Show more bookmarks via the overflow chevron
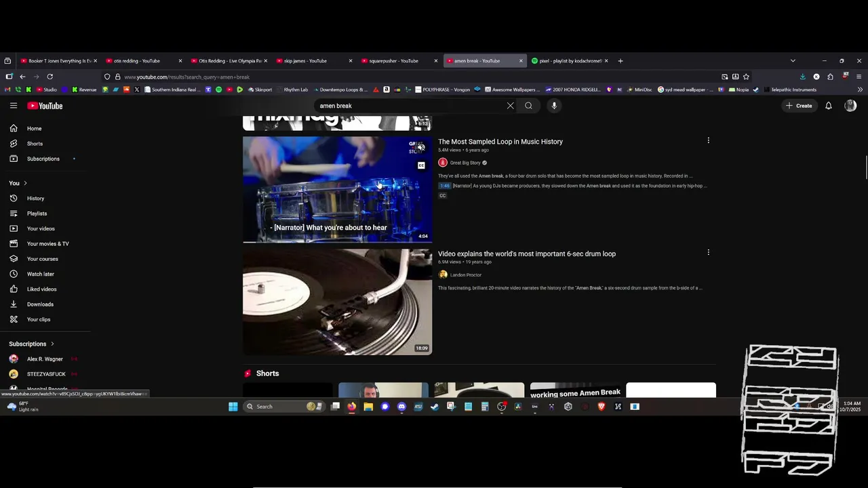The width and height of the screenshot is (868, 488). [x=861, y=89]
